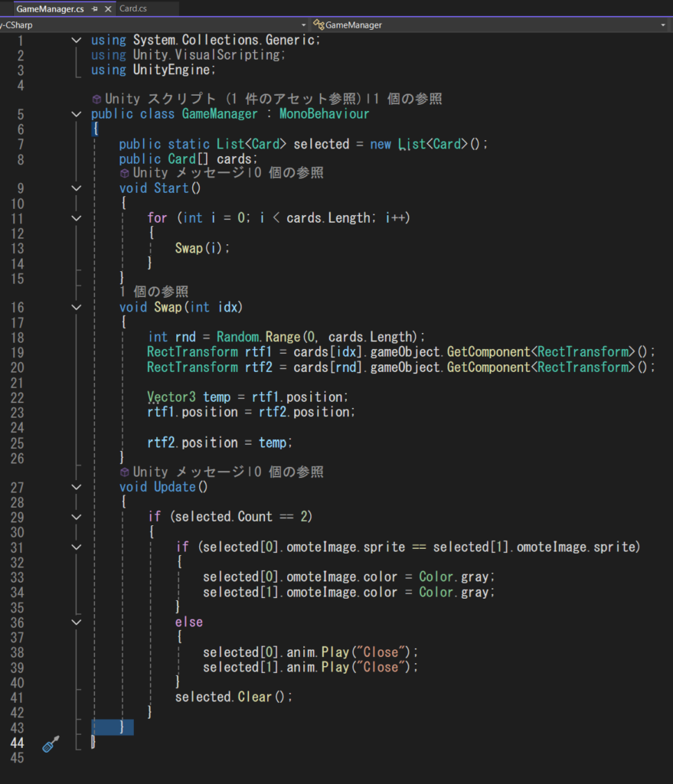Fold the Update method
673x784 pixels.
tap(76, 487)
